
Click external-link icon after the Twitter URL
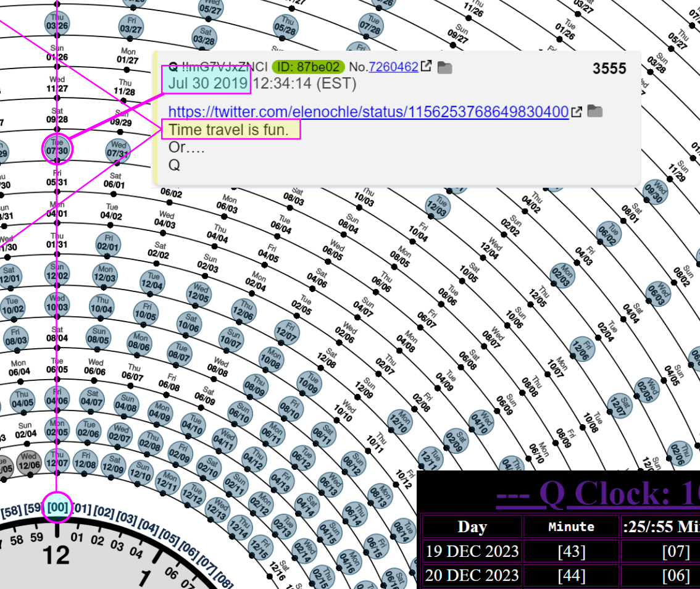[577, 112]
